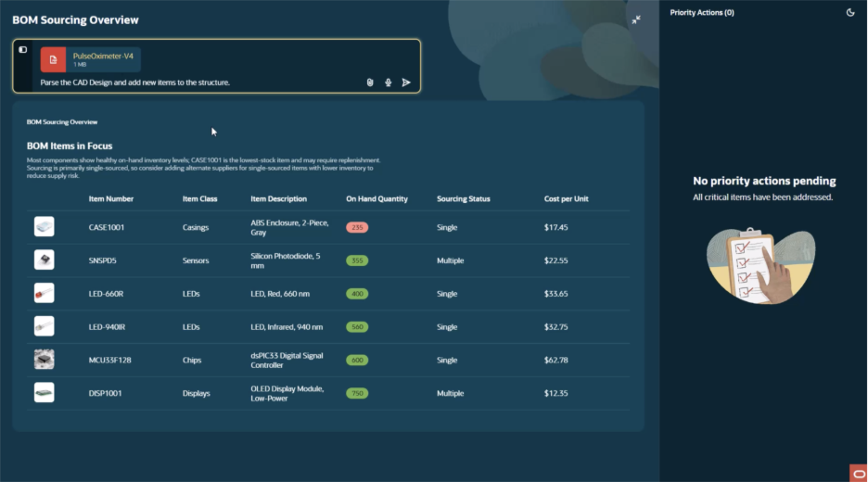Viewport: 868px width, 482px height.
Task: Open LED-940IR infrared LED thumbnail
Action: pos(45,326)
